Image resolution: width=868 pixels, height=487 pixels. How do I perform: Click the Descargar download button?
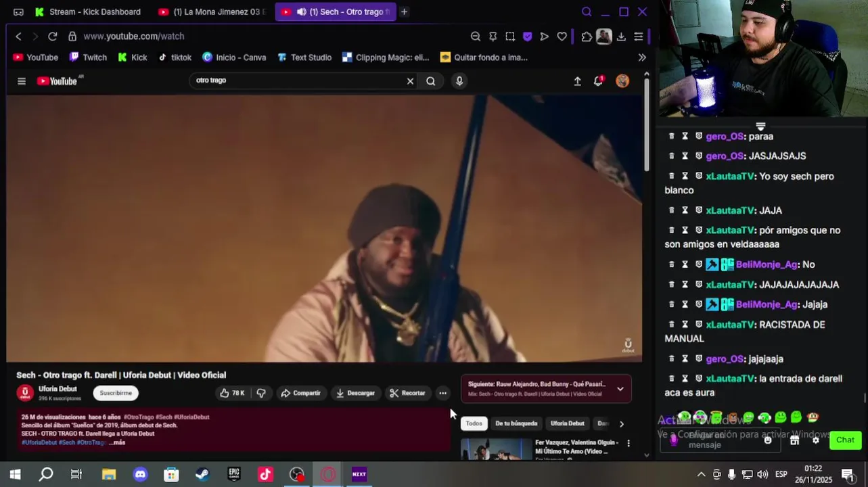355,393
